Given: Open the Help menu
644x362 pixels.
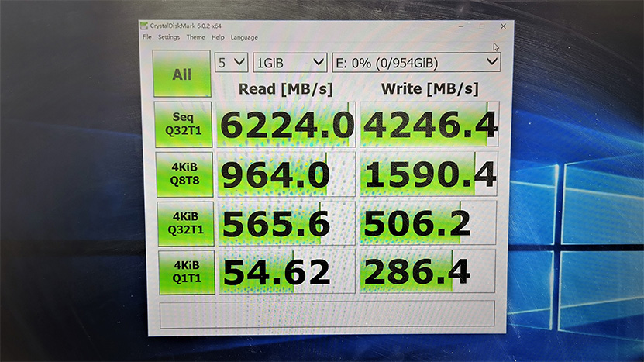Looking at the screenshot, I should [x=218, y=37].
